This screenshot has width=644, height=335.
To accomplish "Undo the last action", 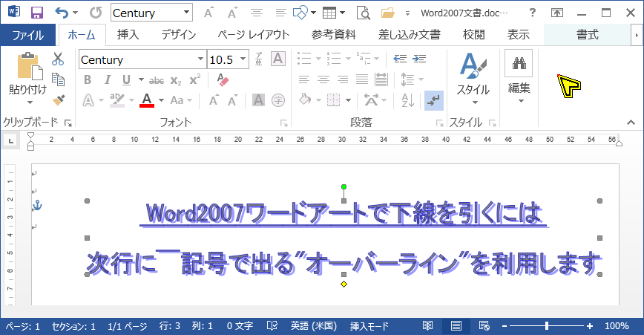I will [62, 13].
